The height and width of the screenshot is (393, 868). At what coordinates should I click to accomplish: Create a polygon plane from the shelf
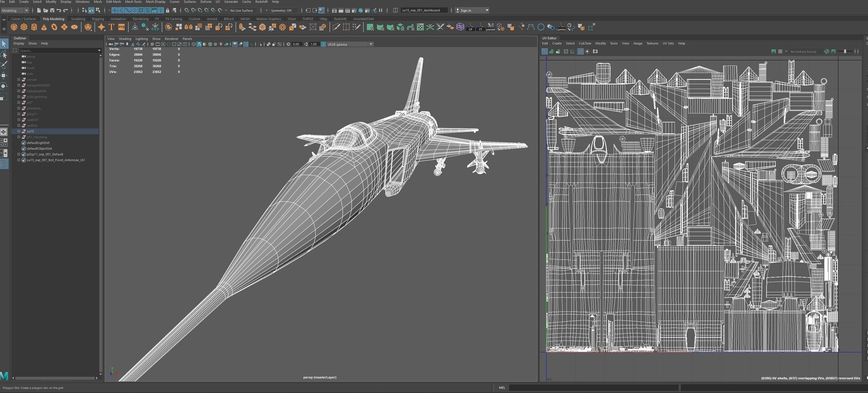click(x=64, y=27)
